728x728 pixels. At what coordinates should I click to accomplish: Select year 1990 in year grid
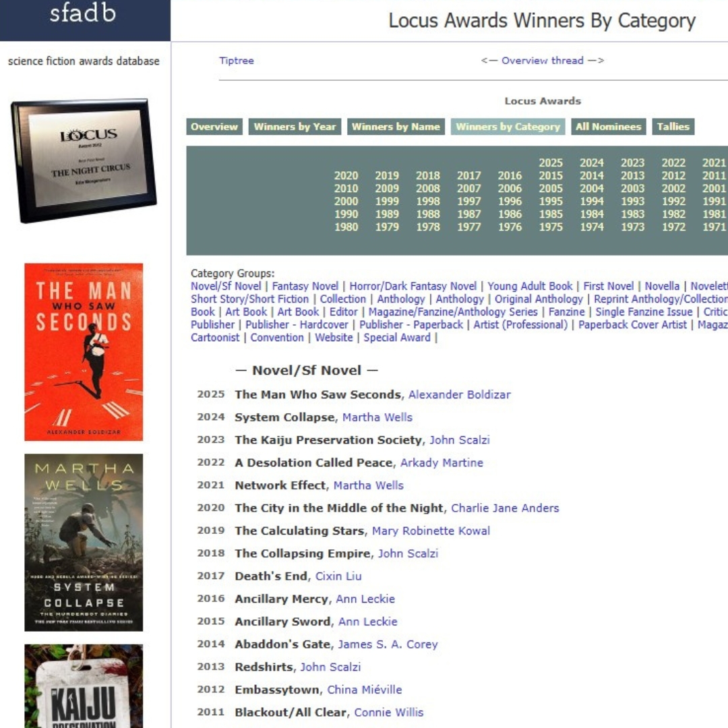click(346, 214)
